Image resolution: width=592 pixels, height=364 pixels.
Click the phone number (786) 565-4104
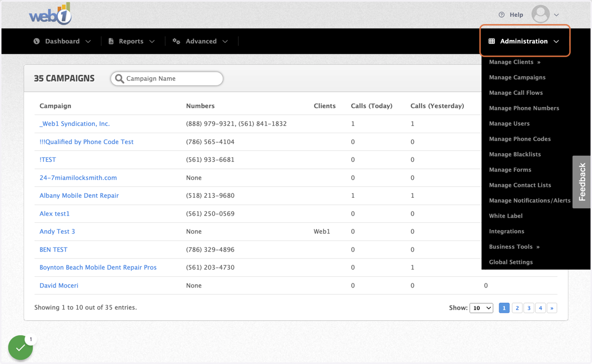[210, 142]
